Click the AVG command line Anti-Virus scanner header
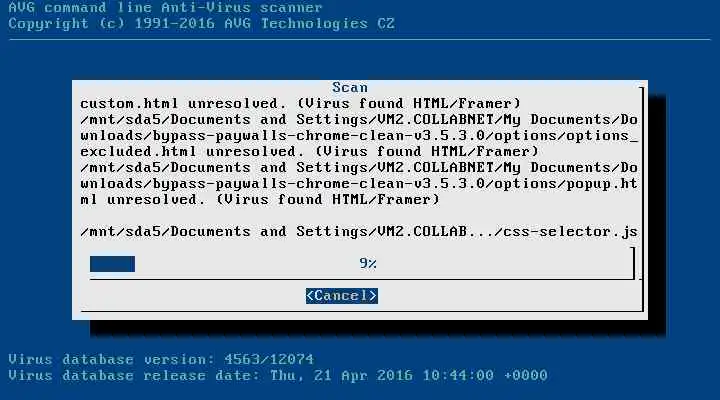Viewport: 720px width, 400px height. (165, 7)
